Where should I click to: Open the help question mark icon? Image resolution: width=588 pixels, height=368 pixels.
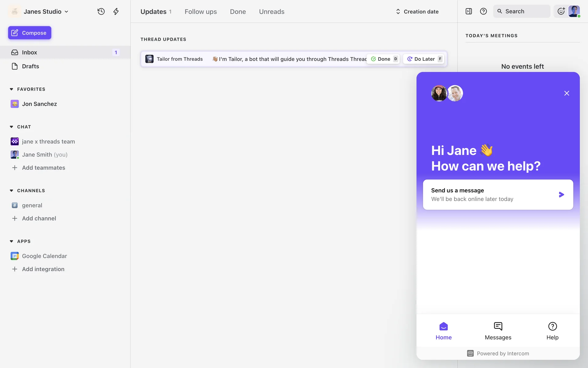(x=483, y=11)
